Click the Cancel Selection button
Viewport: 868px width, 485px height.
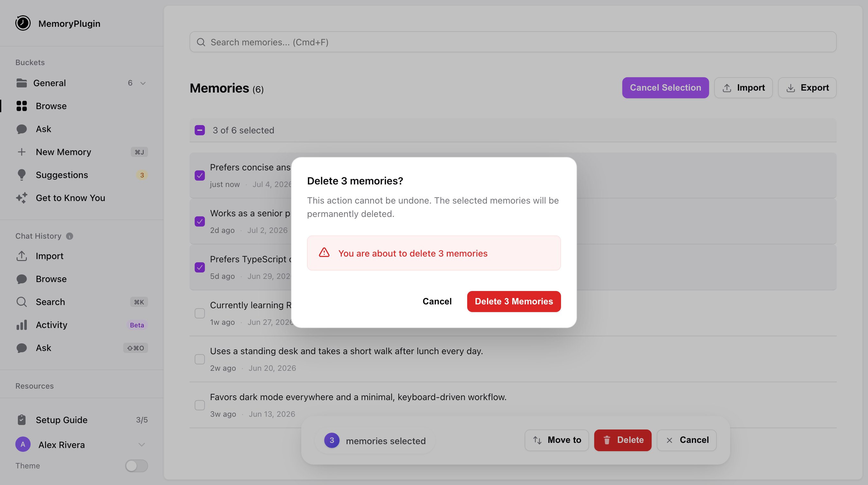(665, 87)
